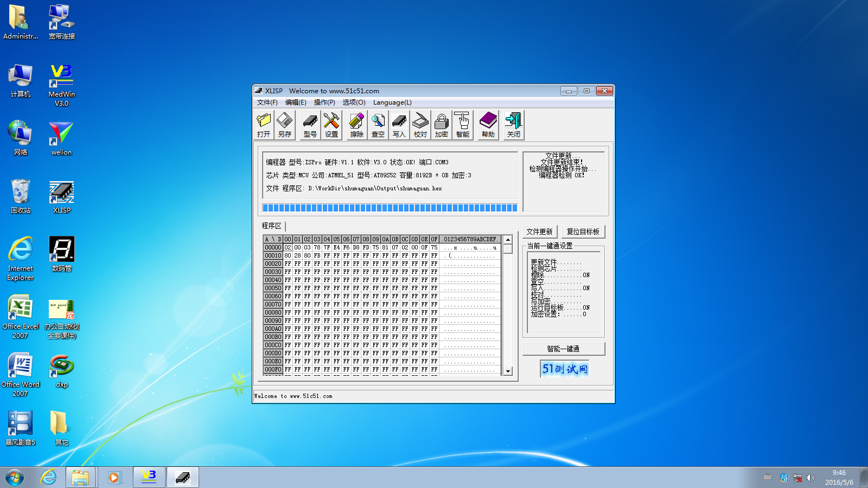Image resolution: width=868 pixels, height=488 pixels.
Task: Open the 型号 chip model selector
Action: tap(310, 125)
